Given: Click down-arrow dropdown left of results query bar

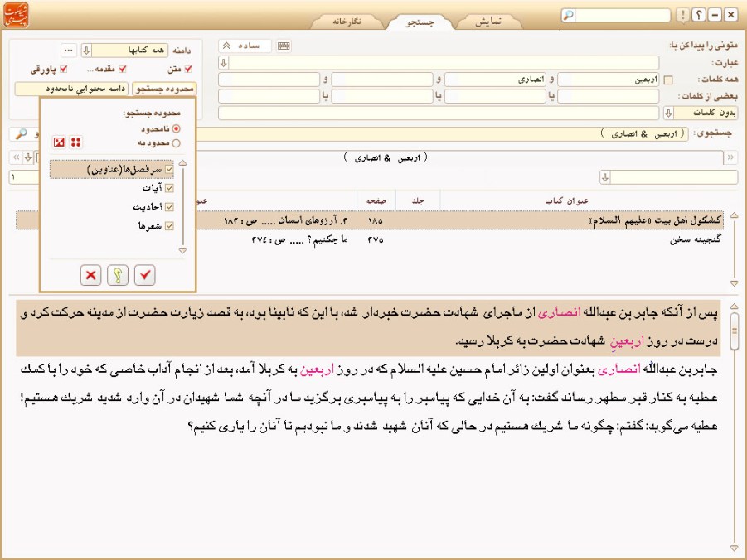Looking at the screenshot, I should click(x=28, y=157).
